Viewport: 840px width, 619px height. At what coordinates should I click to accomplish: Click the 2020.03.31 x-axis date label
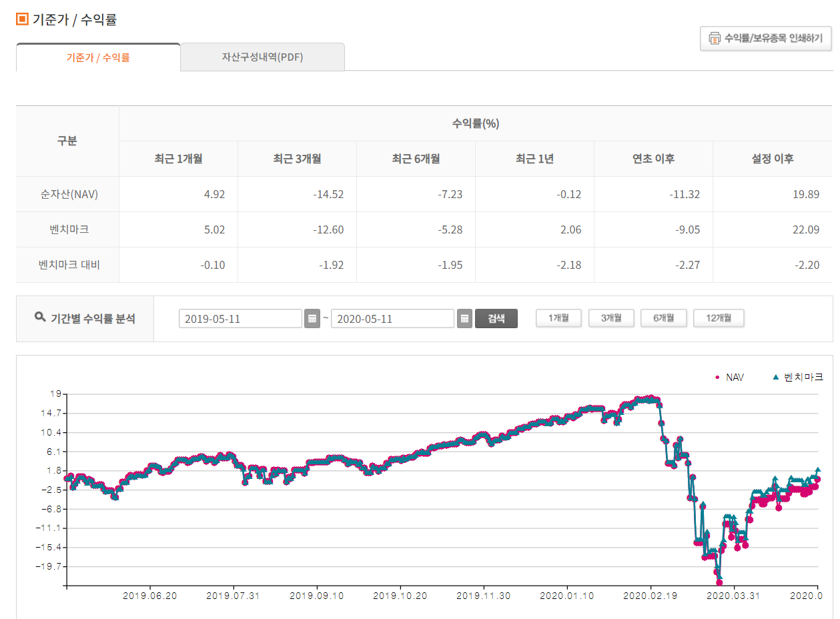point(733,596)
